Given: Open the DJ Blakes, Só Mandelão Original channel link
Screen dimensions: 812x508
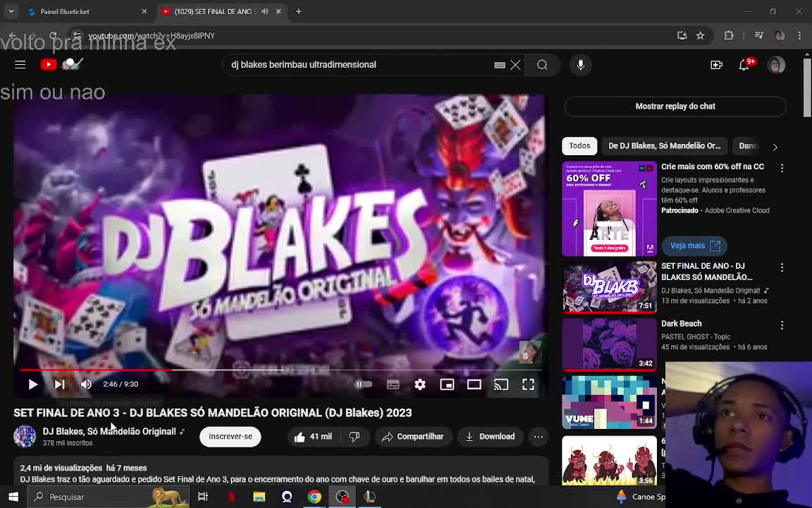Looking at the screenshot, I should [109, 431].
